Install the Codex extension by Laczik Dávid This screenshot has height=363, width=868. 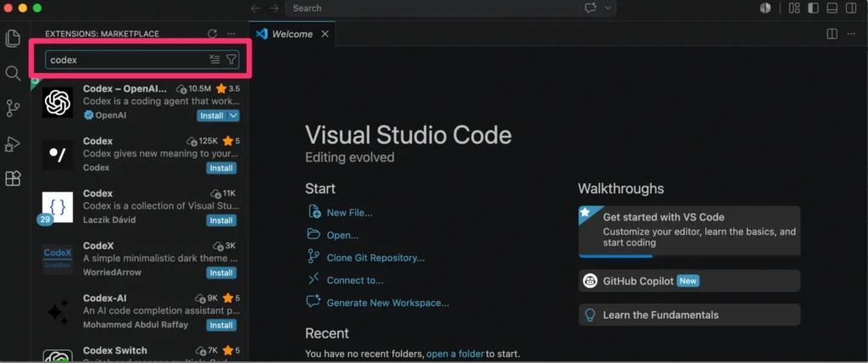[221, 221]
